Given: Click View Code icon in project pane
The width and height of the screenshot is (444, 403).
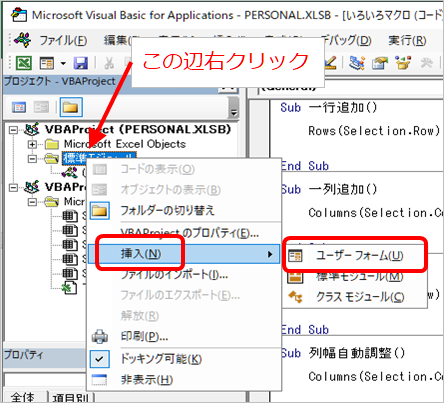Looking at the screenshot, I should [19, 107].
